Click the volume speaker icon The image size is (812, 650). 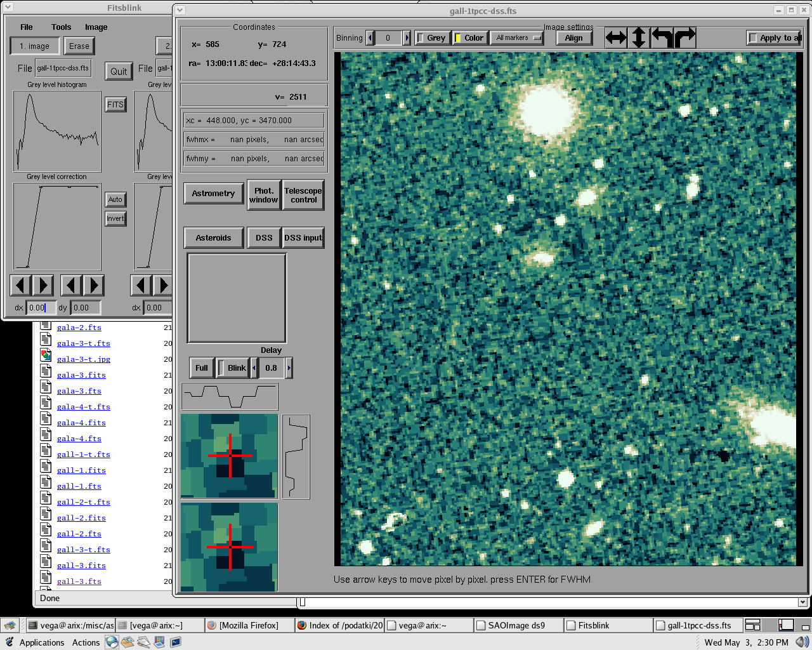[x=802, y=642]
